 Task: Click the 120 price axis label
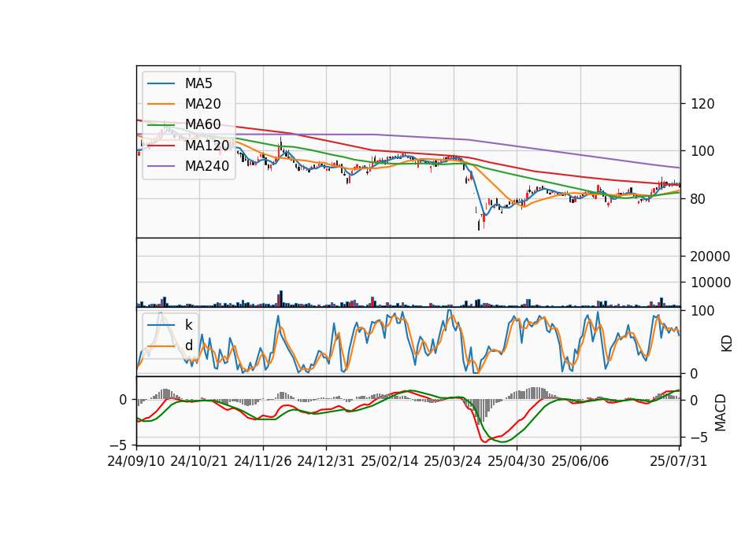pyautogui.click(x=702, y=104)
